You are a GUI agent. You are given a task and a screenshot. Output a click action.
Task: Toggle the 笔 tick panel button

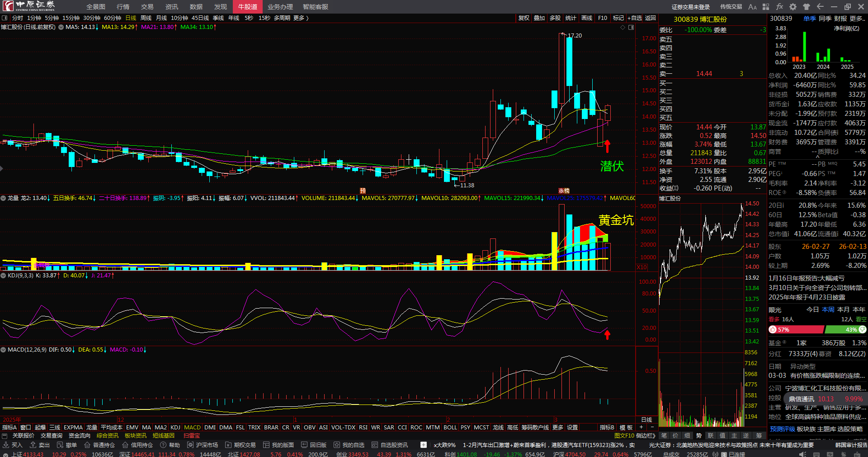(664, 436)
